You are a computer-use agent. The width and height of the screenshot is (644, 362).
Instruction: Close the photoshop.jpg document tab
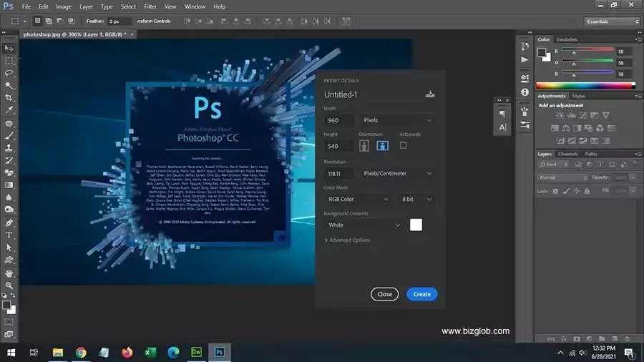coord(132,34)
